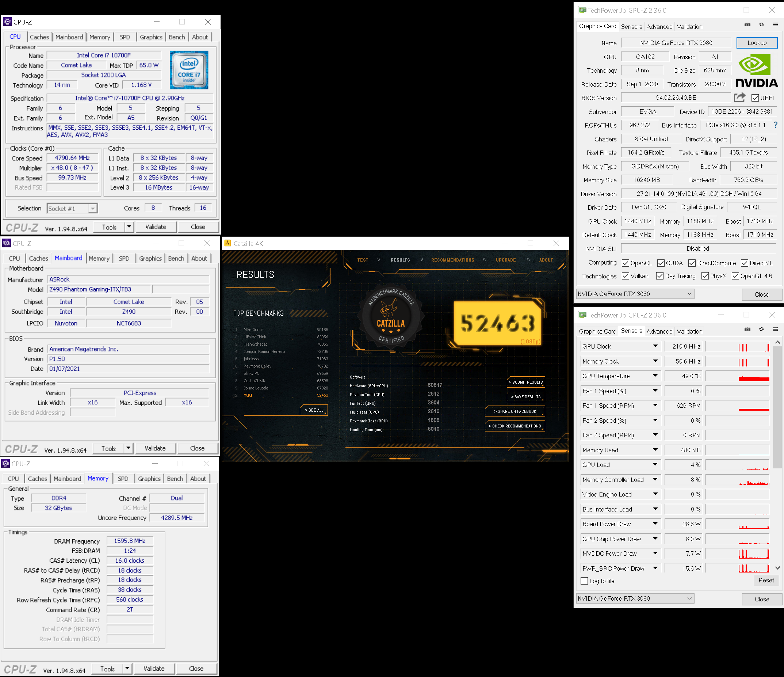Toggle the Vulkan checkbox
The height and width of the screenshot is (677, 784).
coord(626,276)
